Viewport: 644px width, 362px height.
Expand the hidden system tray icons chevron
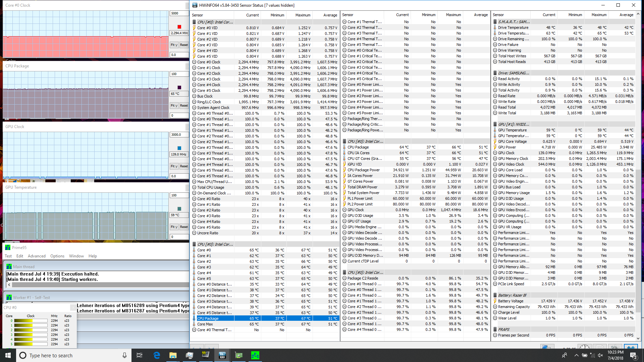pyautogui.click(x=576, y=355)
